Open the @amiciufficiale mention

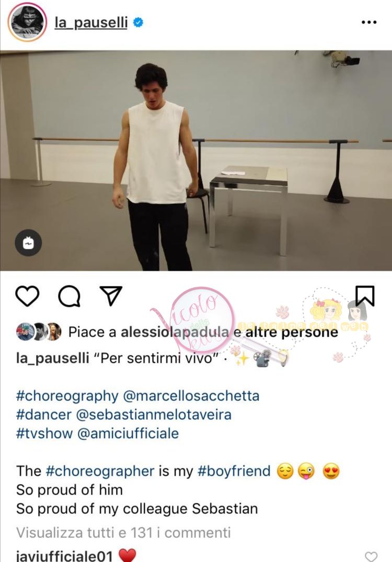(128, 433)
